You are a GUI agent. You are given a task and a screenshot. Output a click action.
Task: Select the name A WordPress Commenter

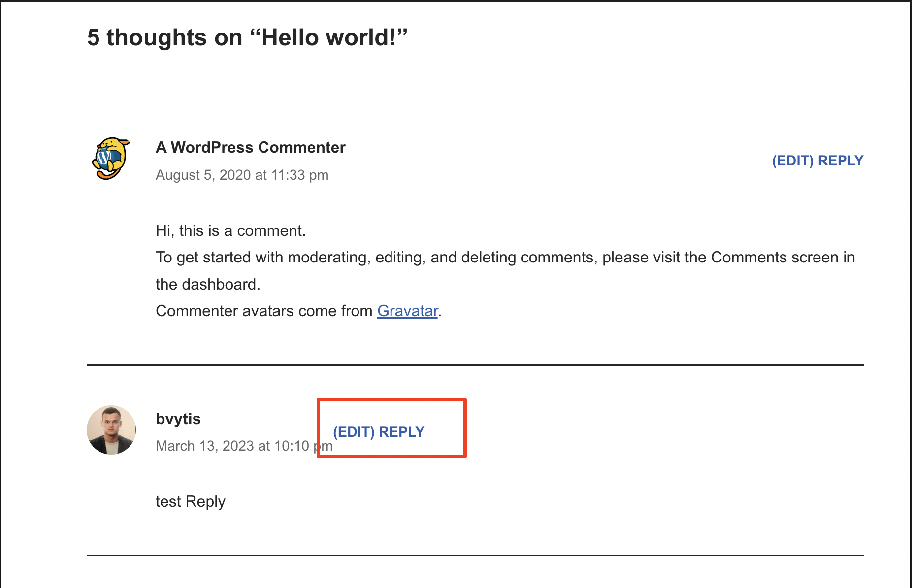pos(250,147)
